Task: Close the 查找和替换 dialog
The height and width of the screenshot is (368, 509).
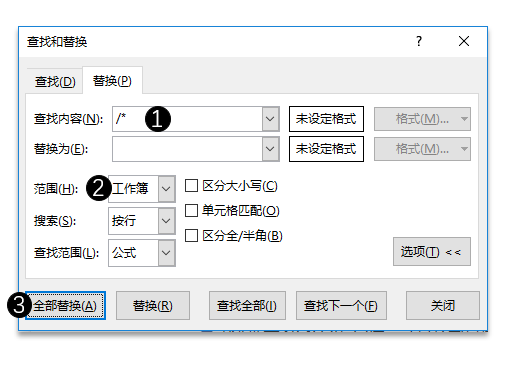Action: [x=464, y=41]
